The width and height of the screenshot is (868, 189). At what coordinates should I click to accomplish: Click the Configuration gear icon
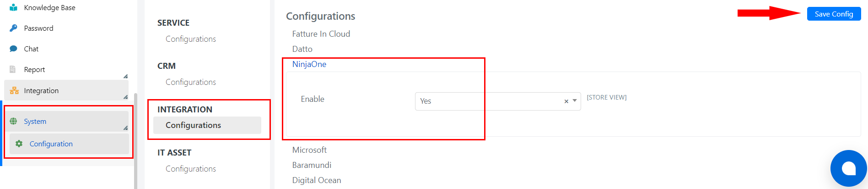point(19,144)
